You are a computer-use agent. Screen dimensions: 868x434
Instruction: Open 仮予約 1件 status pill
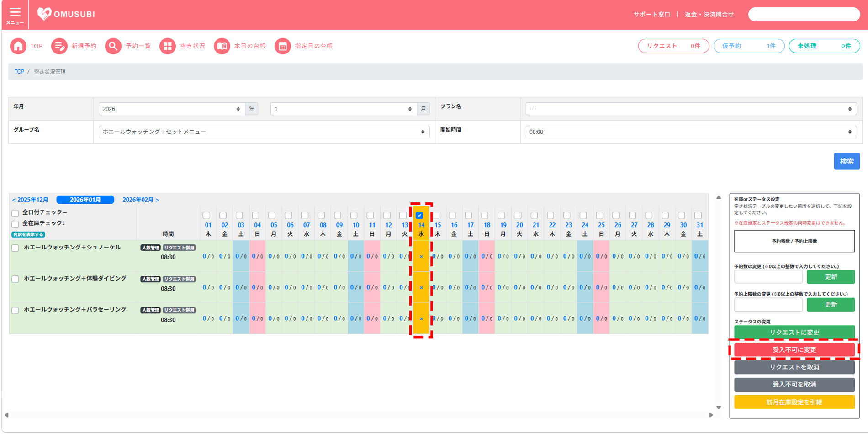pos(749,46)
